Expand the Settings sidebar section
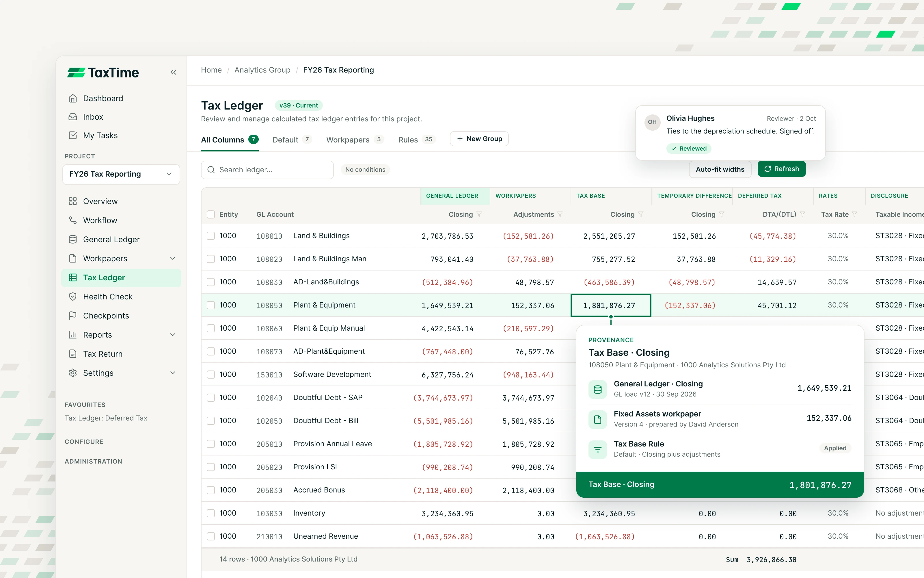This screenshot has height=578, width=924. pyautogui.click(x=173, y=373)
